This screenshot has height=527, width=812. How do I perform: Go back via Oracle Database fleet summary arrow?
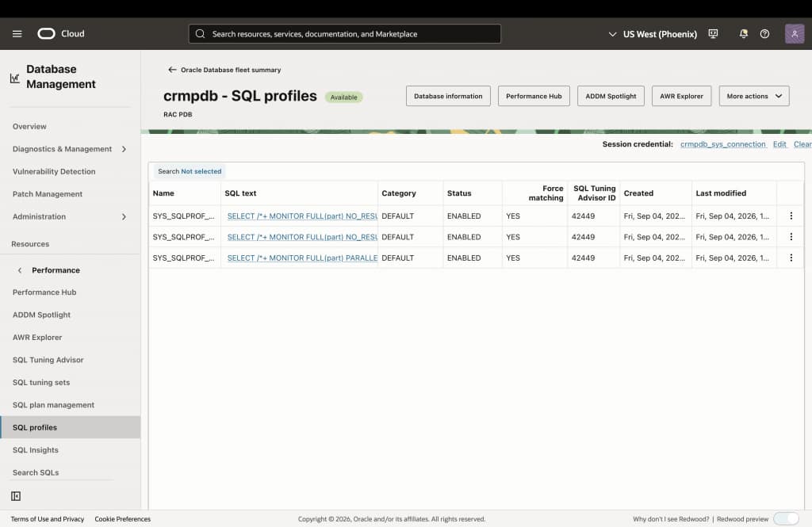172,70
